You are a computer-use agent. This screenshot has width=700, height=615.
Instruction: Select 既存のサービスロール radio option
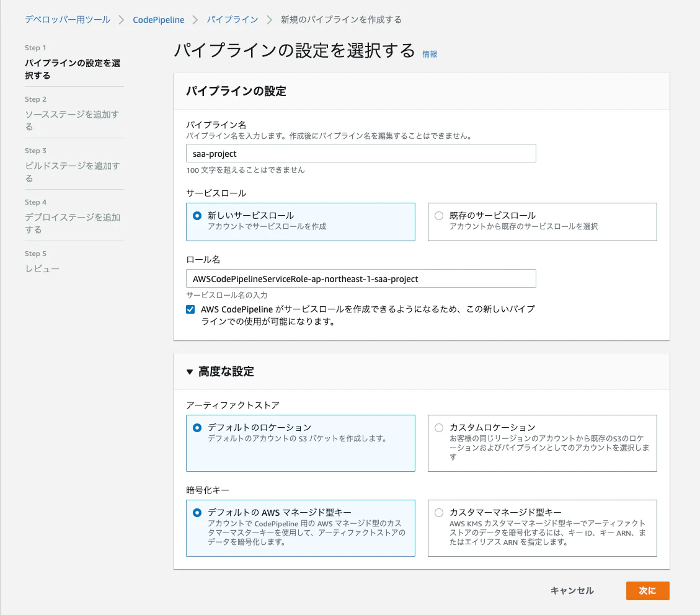pyautogui.click(x=542, y=222)
